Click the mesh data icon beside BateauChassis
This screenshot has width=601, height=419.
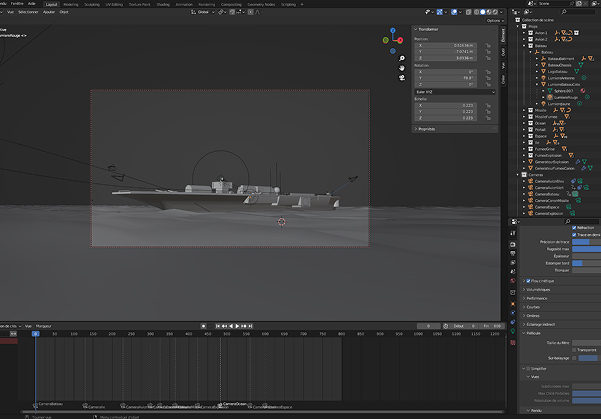(x=581, y=65)
